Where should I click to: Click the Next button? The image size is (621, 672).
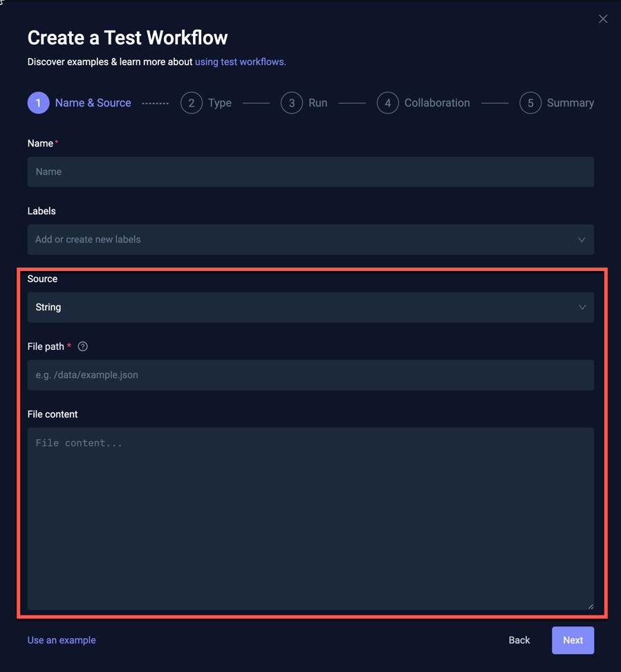(573, 640)
